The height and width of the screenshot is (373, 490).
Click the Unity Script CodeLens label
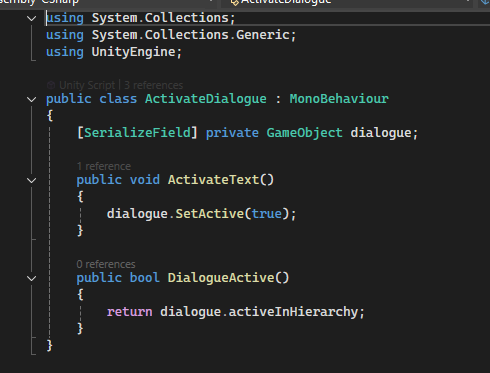tap(87, 85)
